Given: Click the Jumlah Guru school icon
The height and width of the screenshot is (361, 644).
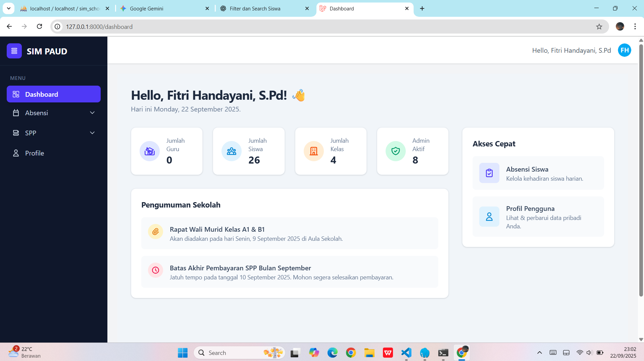Looking at the screenshot, I should [149, 151].
